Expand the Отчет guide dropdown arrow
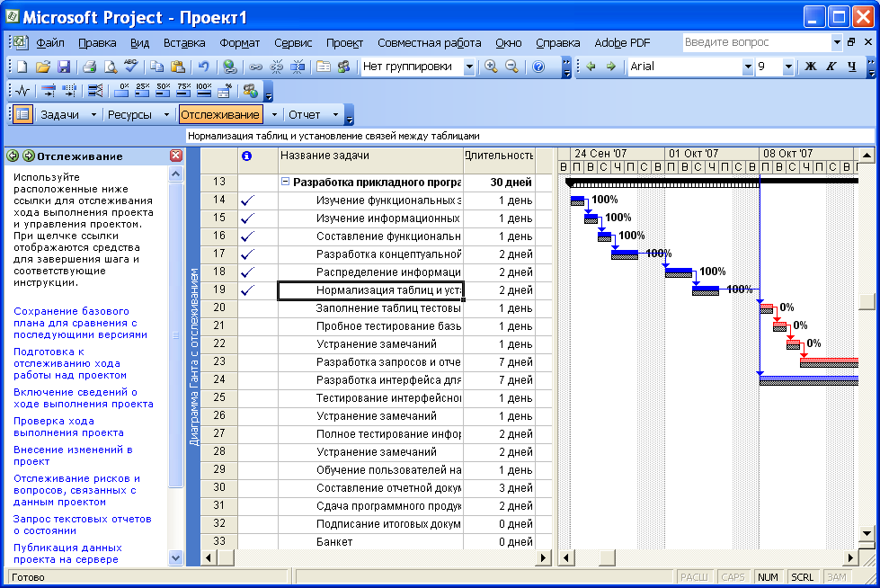 click(335, 114)
